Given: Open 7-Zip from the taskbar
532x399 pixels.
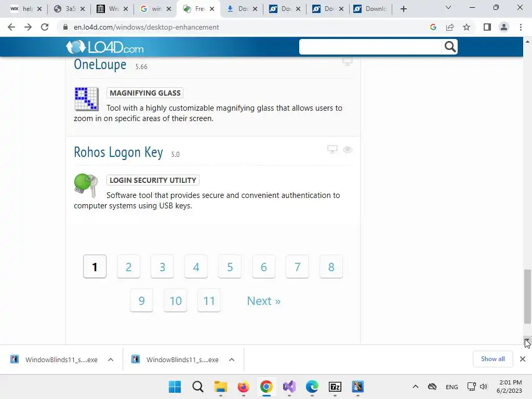Looking at the screenshot, I should click(x=335, y=387).
